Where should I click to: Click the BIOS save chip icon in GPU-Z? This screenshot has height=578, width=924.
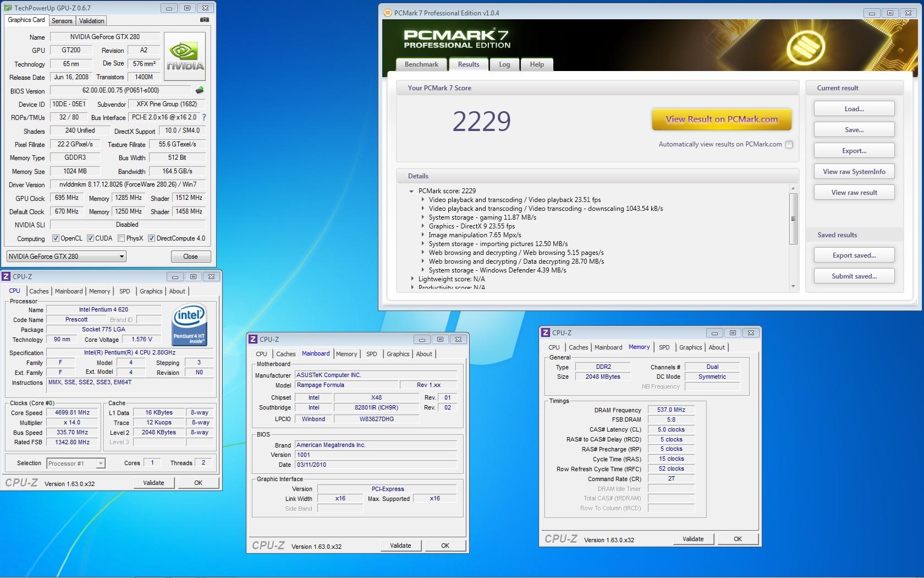tap(200, 90)
